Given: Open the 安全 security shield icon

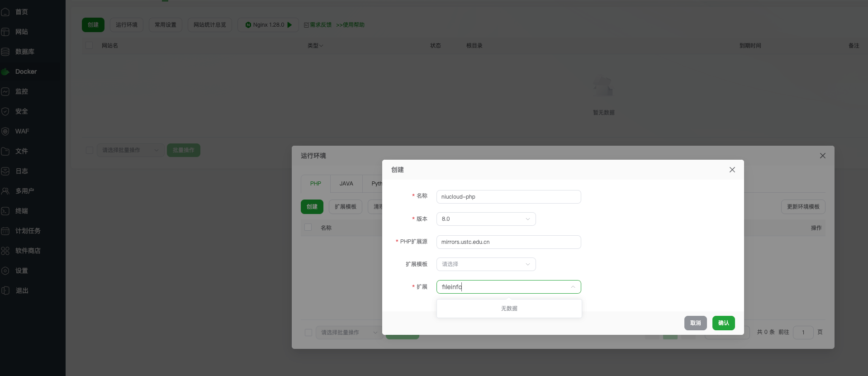Looking at the screenshot, I should pyautogui.click(x=5, y=111).
